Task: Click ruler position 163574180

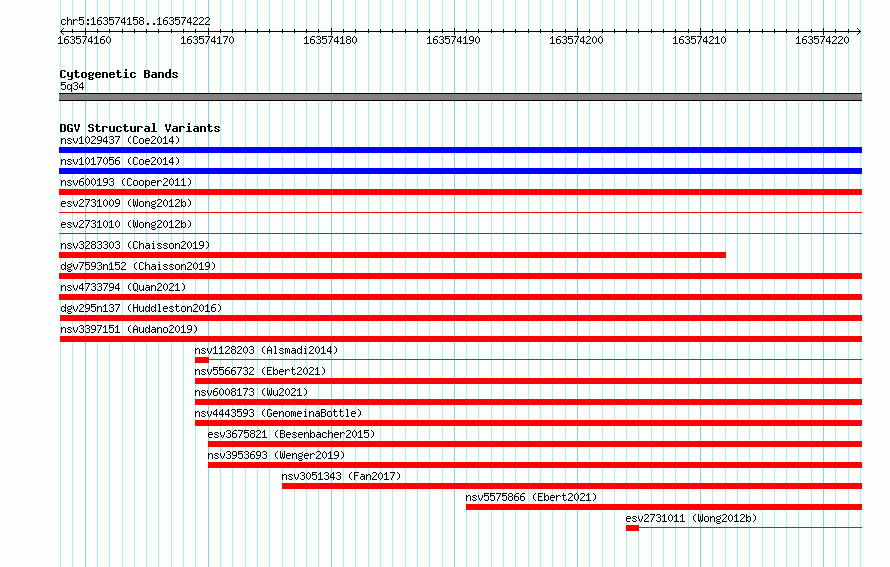Action: [330, 40]
